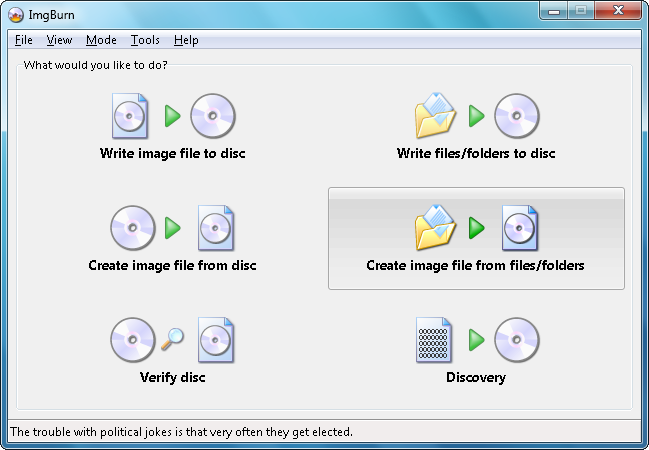Click the image file icon above 'Create image file from disc'

(216, 228)
